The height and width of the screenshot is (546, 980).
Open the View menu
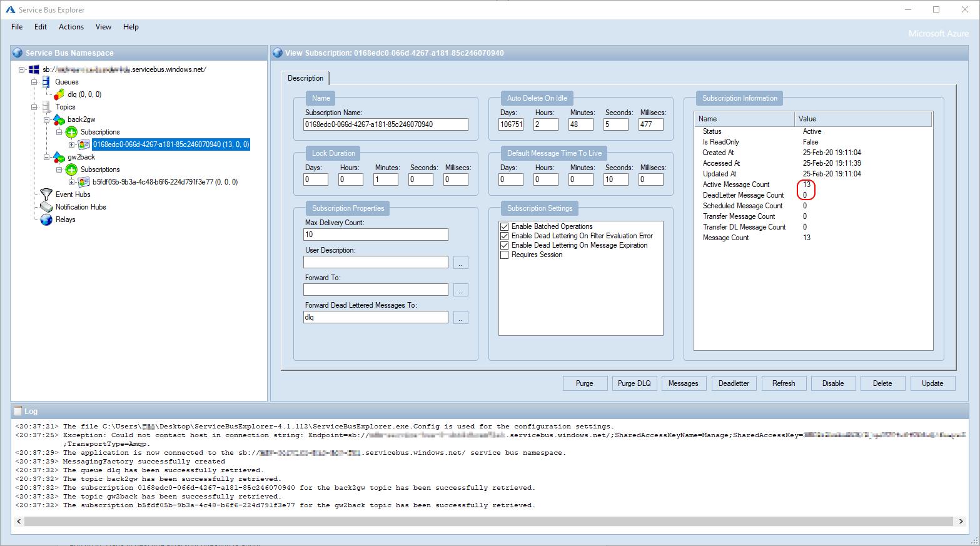(x=103, y=27)
